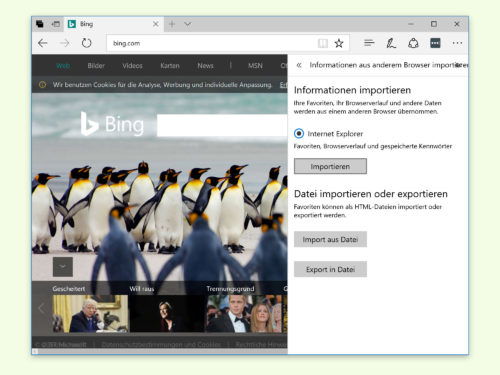Click the Importieren button
This screenshot has width=500, height=375.
click(330, 166)
